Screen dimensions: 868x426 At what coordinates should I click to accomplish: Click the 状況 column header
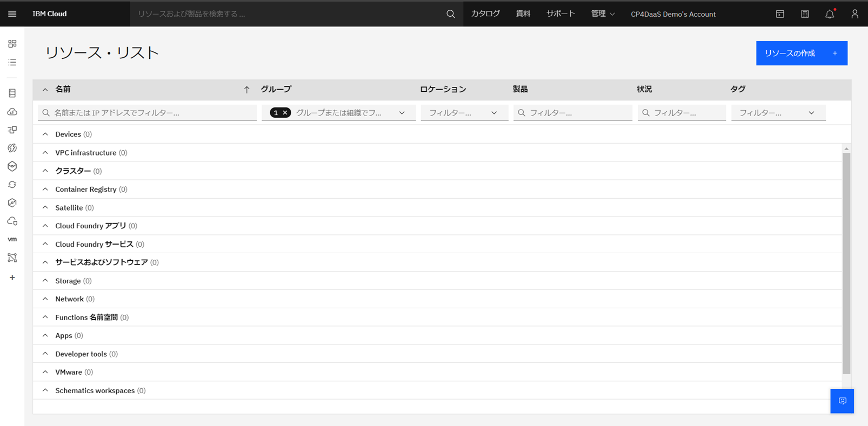[644, 90]
